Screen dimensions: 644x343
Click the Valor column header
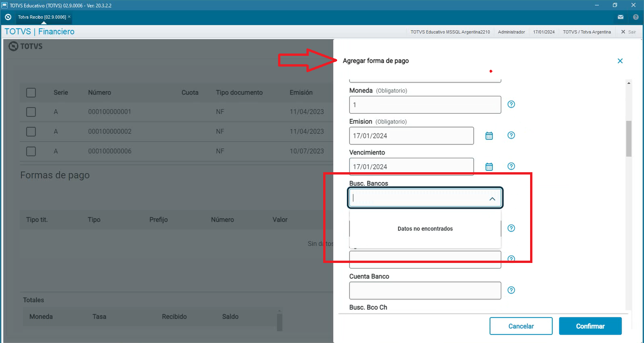click(280, 220)
